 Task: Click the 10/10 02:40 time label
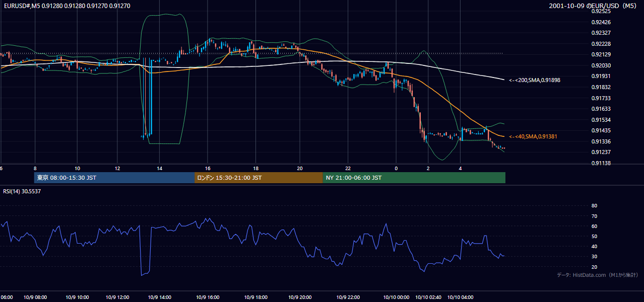pos(428,297)
